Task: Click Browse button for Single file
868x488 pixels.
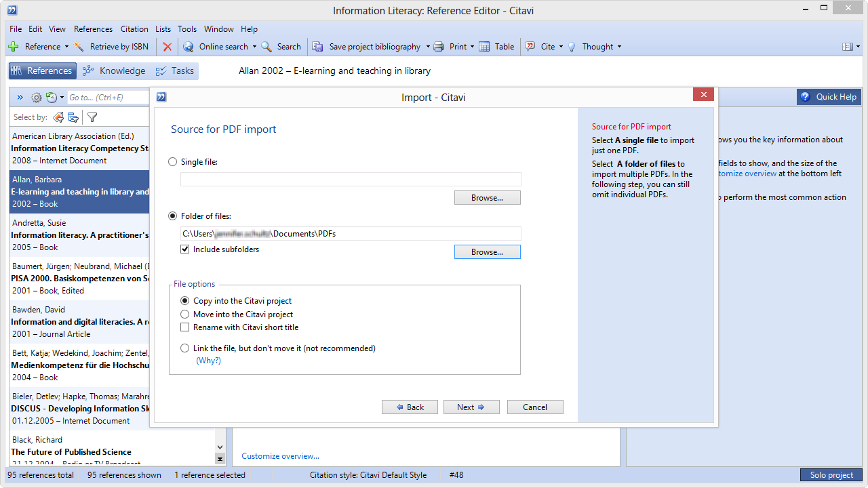Action: click(488, 198)
